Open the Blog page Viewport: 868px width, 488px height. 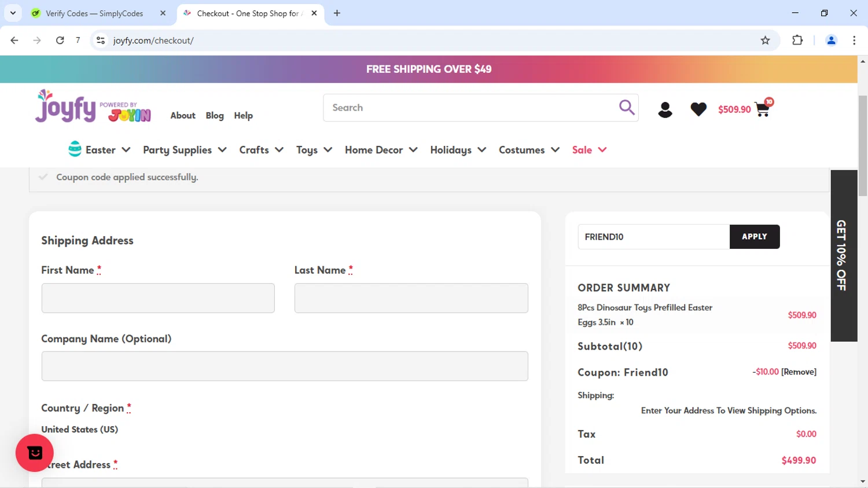[x=215, y=116]
